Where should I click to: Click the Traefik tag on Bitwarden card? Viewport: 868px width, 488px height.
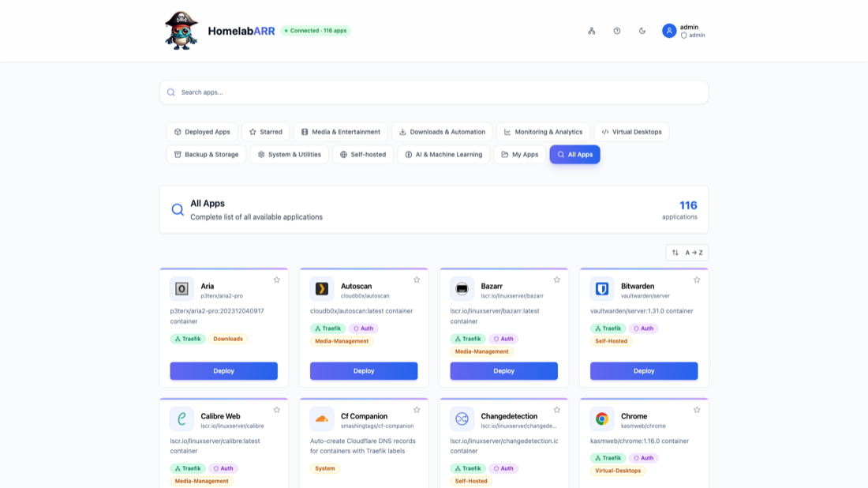[608, 328]
